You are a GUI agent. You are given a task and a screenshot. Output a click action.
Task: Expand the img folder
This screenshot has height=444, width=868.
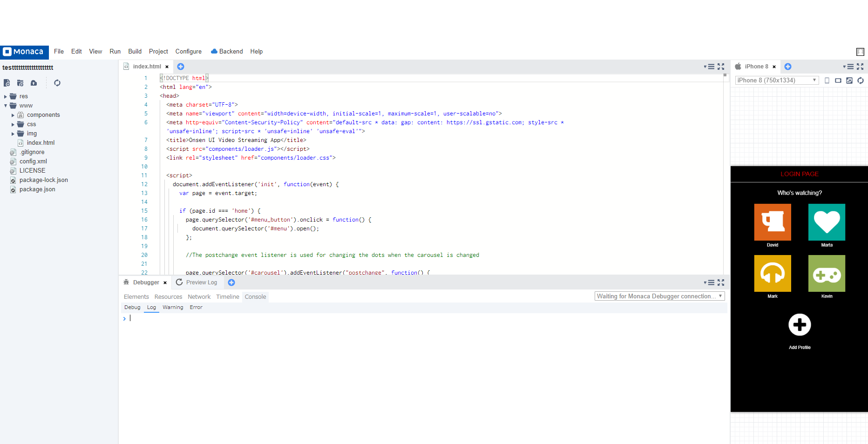pos(13,134)
